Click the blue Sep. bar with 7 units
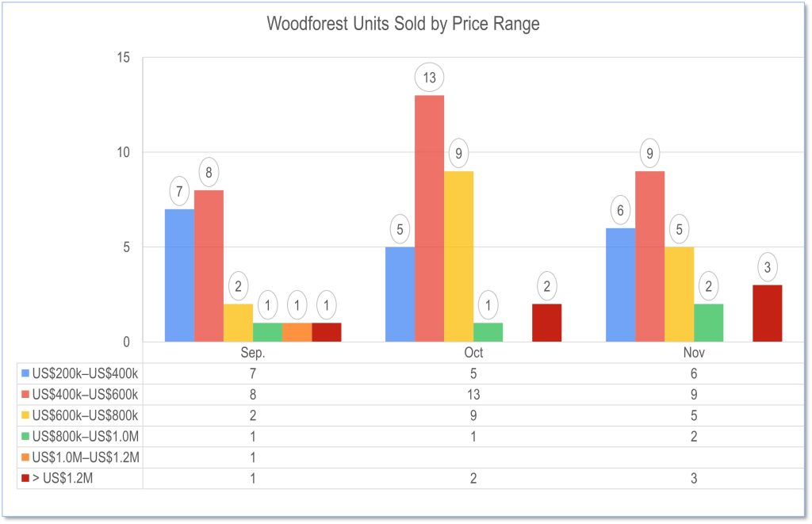Viewport: 812px width, 524px height. [x=179, y=275]
